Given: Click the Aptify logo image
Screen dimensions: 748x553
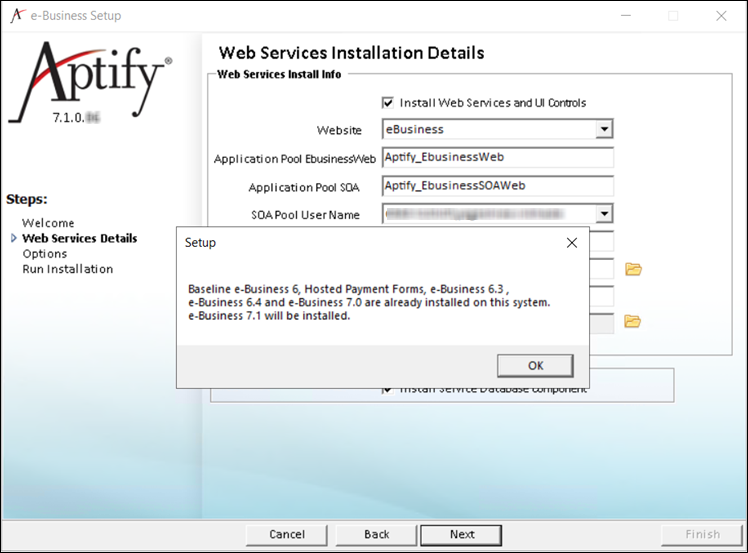Looking at the screenshot, I should [x=91, y=82].
